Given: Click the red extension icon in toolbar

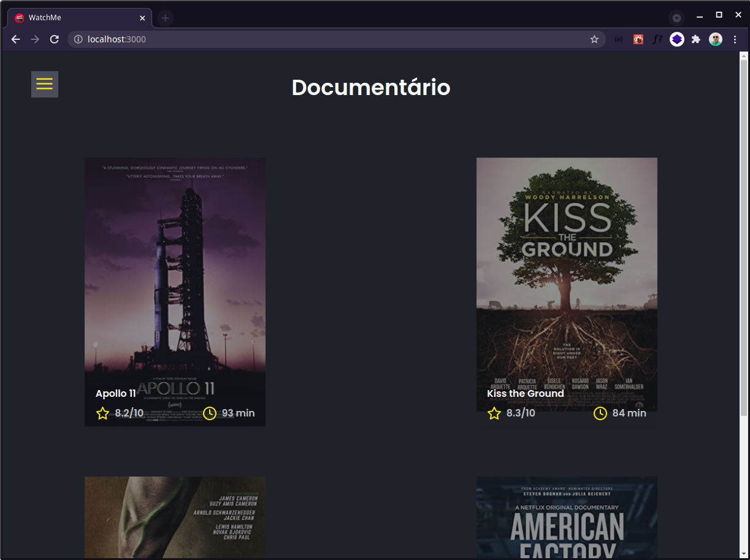Looking at the screenshot, I should (638, 39).
